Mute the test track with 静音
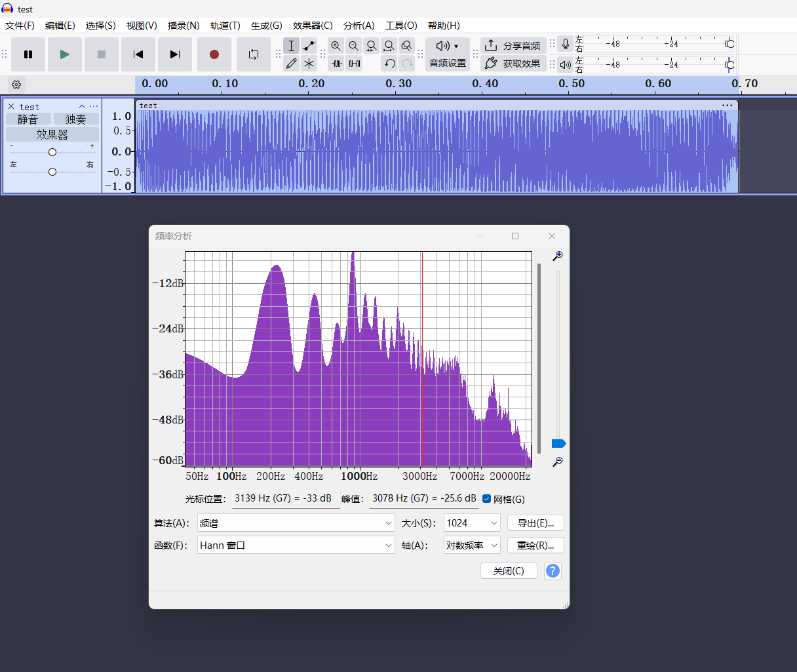The width and height of the screenshot is (797, 672). click(28, 119)
